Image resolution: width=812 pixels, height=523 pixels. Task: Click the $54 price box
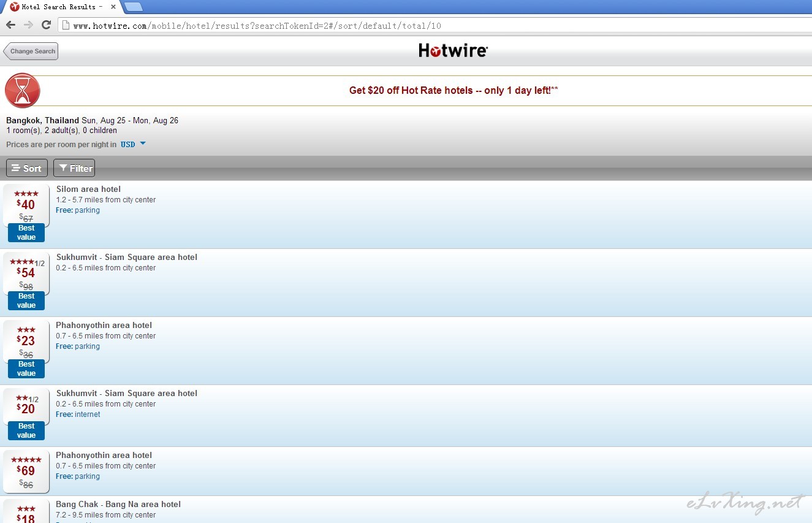click(26, 273)
